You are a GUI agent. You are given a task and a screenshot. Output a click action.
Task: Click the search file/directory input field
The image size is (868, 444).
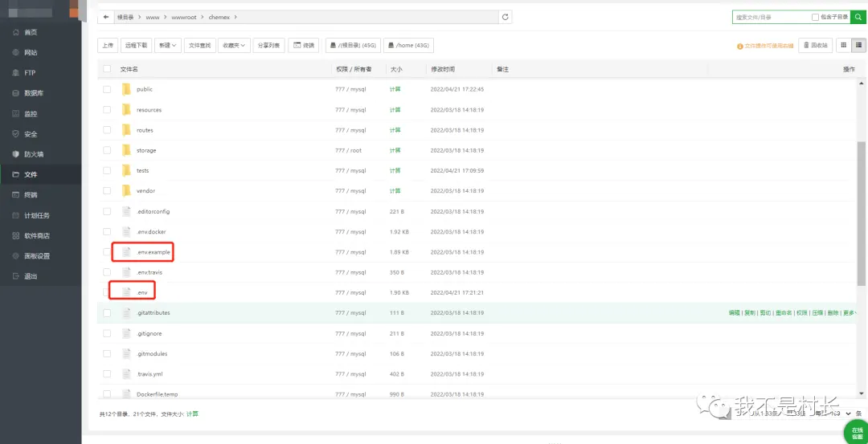click(x=769, y=17)
